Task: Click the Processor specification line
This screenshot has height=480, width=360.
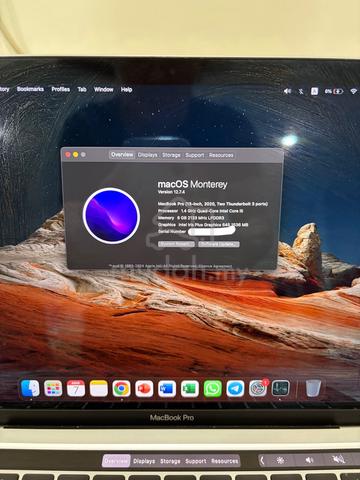Action: [x=200, y=211]
